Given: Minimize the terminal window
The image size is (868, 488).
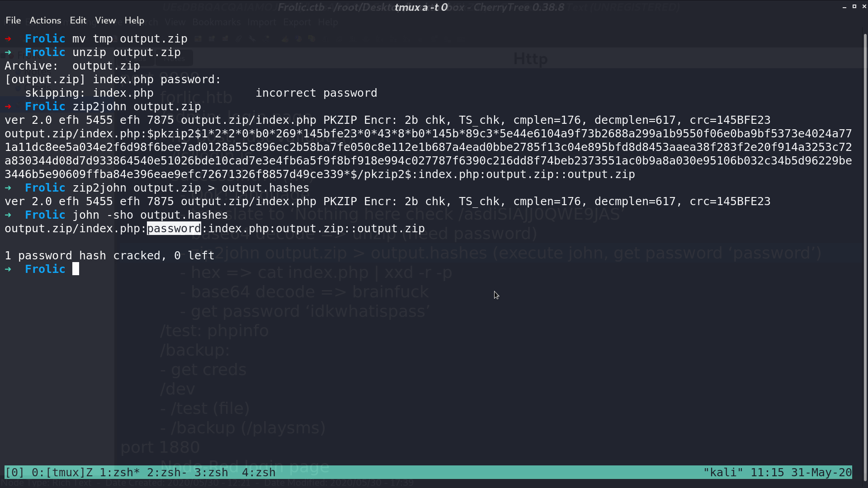Looking at the screenshot, I should pos(844,7).
